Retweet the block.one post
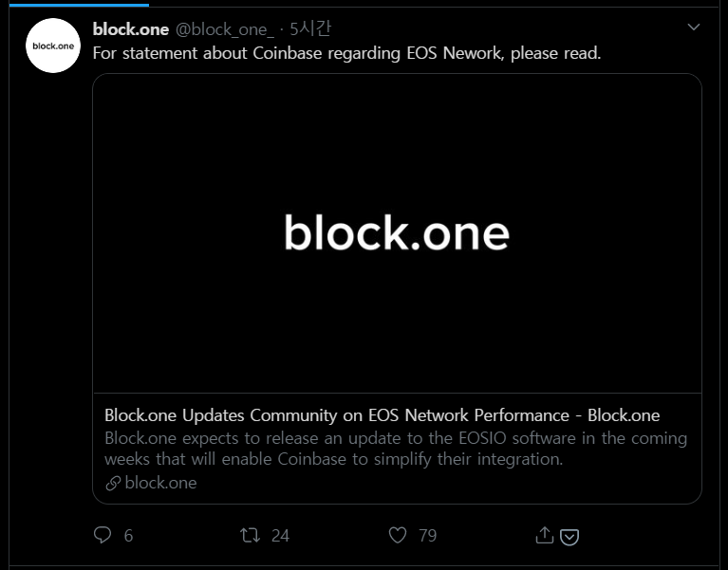The width and height of the screenshot is (728, 570). coord(251,536)
